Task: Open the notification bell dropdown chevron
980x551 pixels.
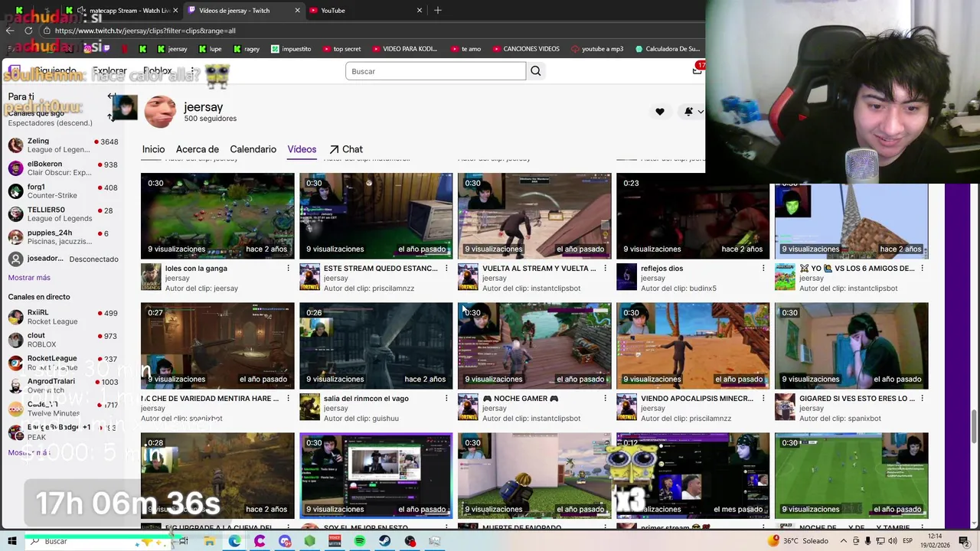Action: [x=700, y=112]
